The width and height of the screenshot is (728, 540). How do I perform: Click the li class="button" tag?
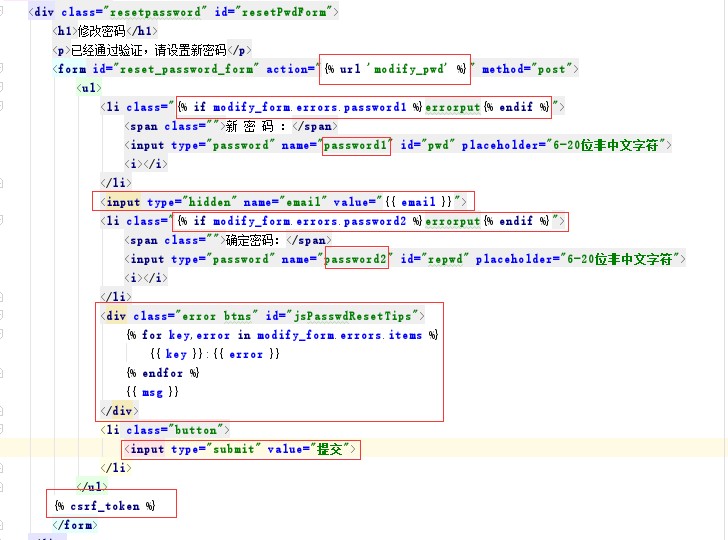(165, 430)
